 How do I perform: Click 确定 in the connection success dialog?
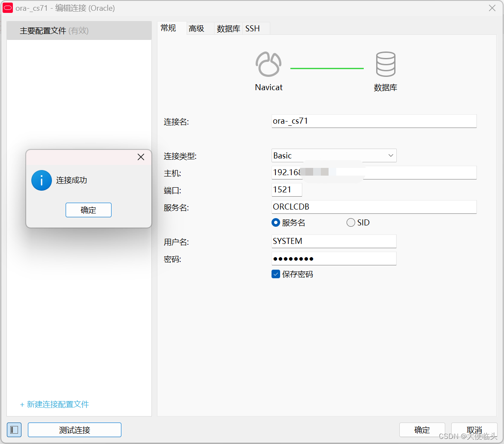pyautogui.click(x=88, y=210)
